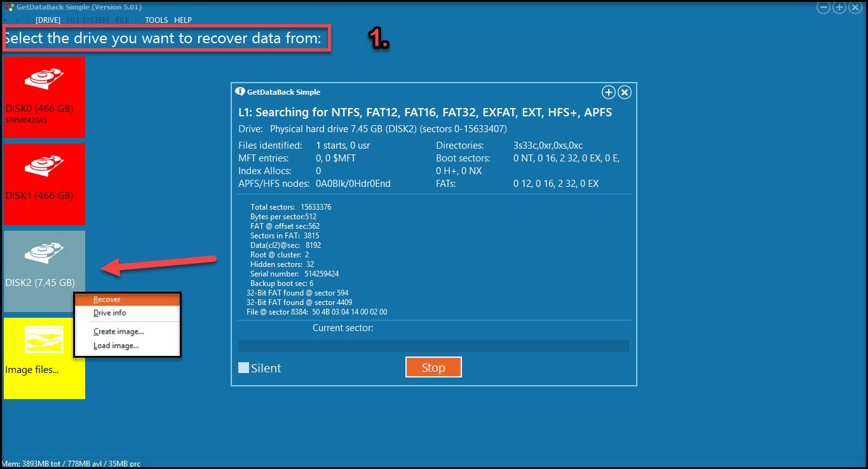Click the MFT entries value 0, 0 $MFT

[336, 158]
